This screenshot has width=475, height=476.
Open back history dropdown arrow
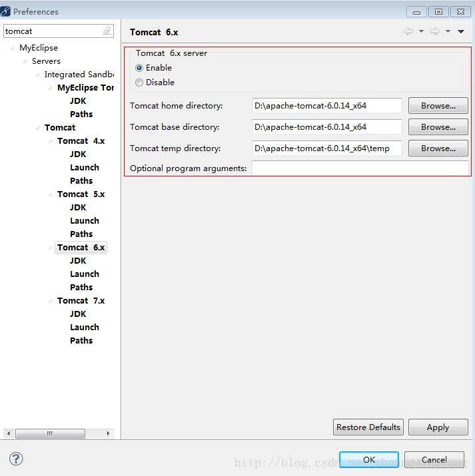421,31
